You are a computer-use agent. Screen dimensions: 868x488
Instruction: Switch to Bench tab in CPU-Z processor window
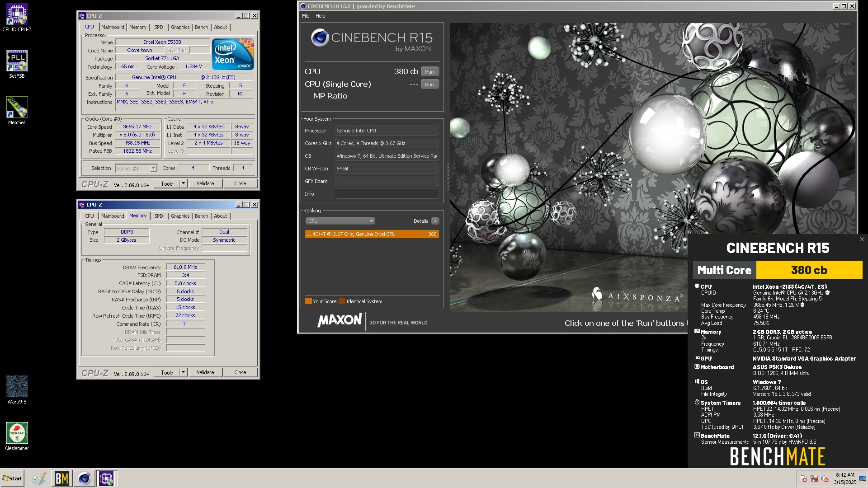coord(202,27)
